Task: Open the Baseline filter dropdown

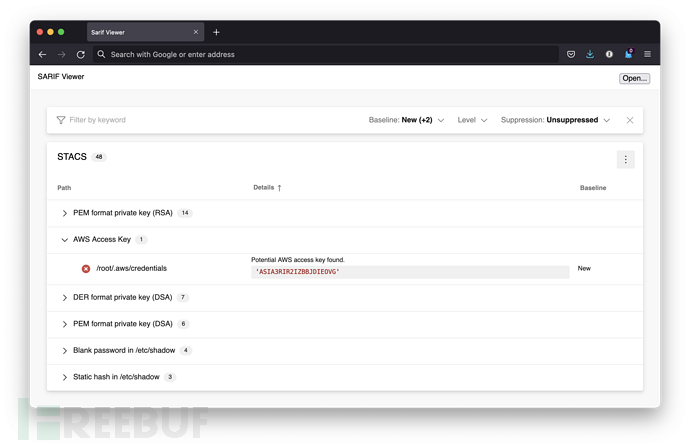Action: point(406,120)
